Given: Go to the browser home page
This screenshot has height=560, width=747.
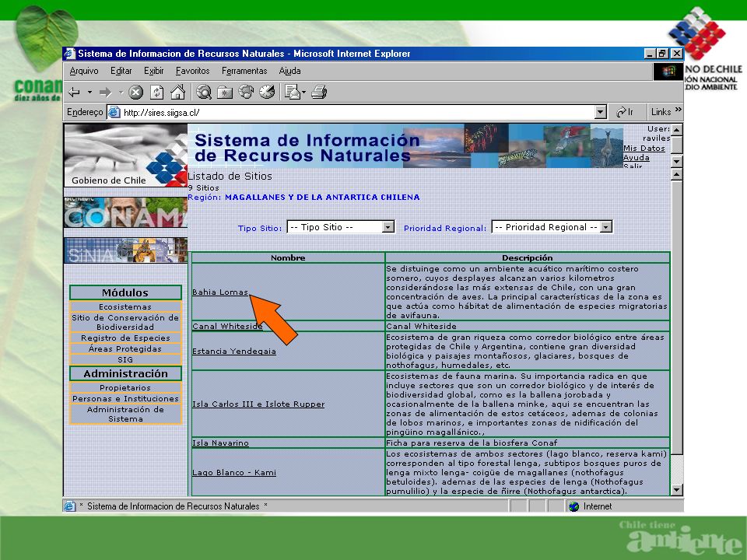Looking at the screenshot, I should coord(177,92).
